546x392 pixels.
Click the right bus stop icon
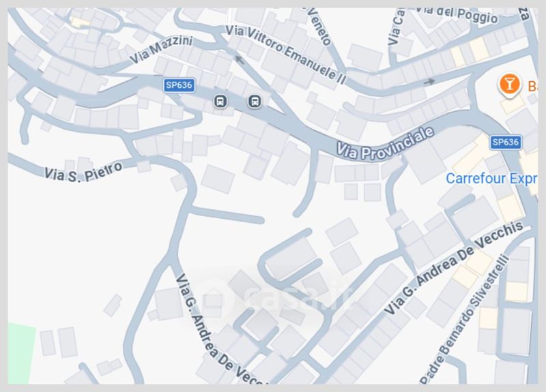[255, 101]
